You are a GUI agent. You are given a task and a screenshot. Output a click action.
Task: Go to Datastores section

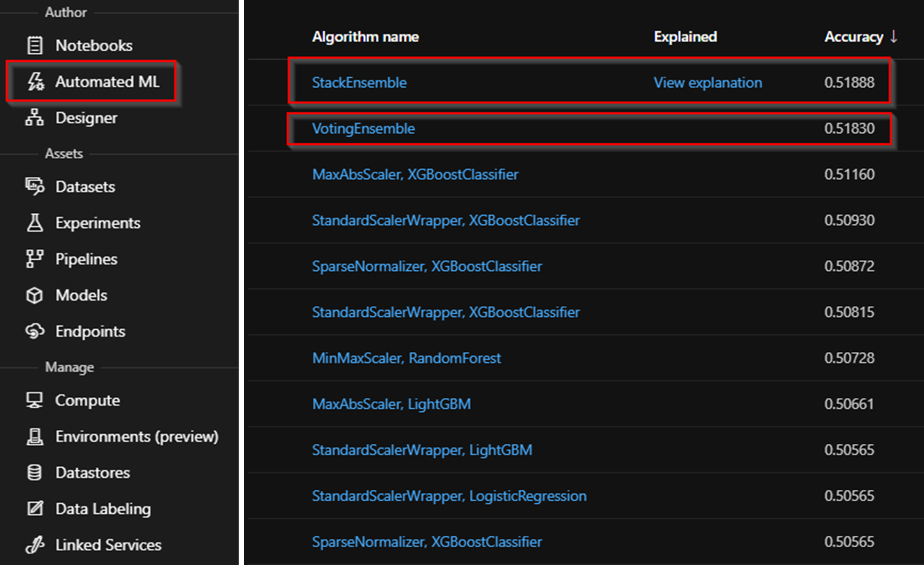(92, 473)
